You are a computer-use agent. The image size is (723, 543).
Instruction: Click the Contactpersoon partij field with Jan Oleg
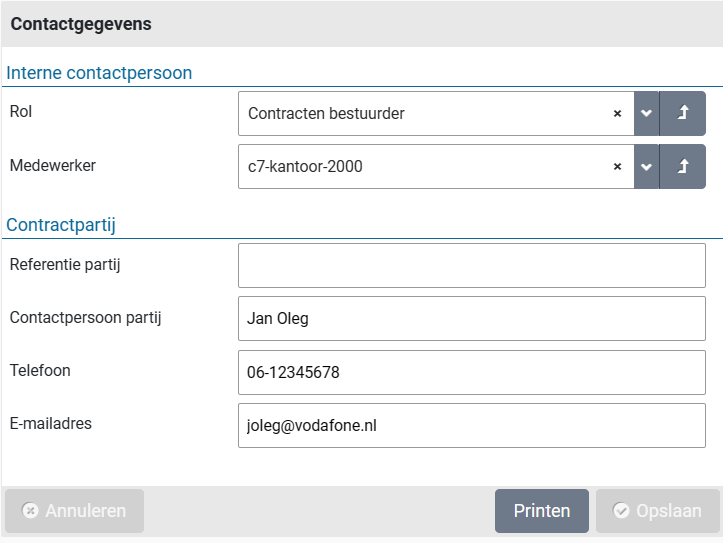[x=471, y=319]
